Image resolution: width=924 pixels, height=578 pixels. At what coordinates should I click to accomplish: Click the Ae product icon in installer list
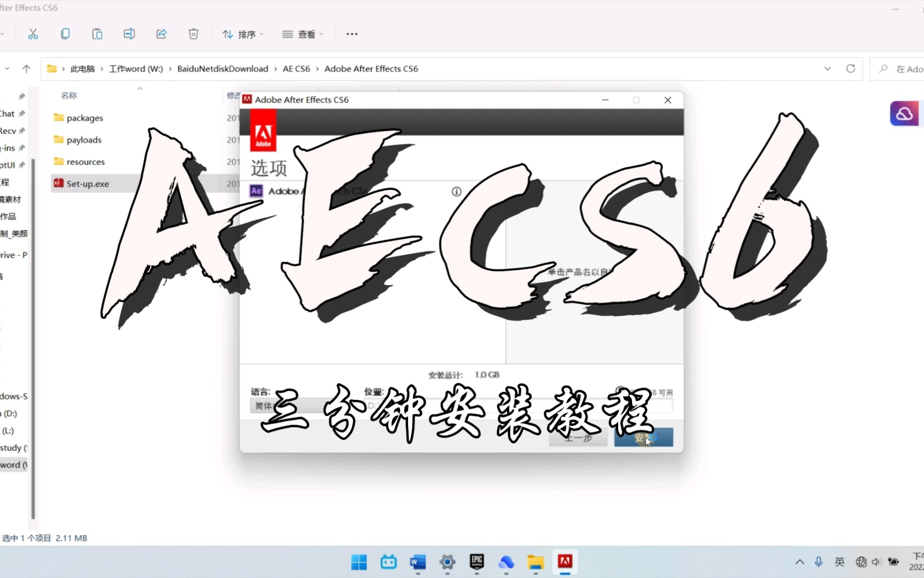(257, 191)
